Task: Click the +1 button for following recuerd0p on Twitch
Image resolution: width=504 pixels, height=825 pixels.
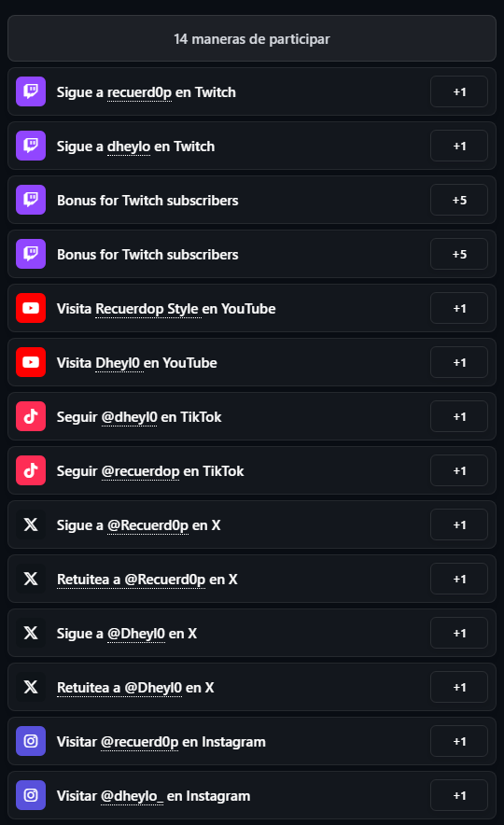Action: (459, 91)
